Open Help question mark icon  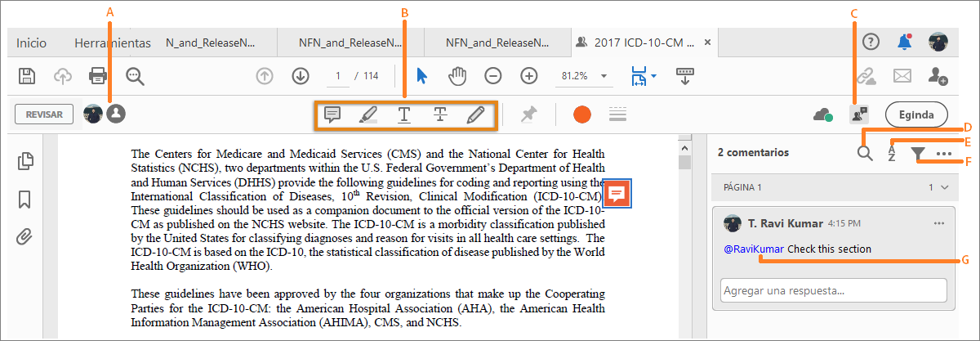pos(871,43)
